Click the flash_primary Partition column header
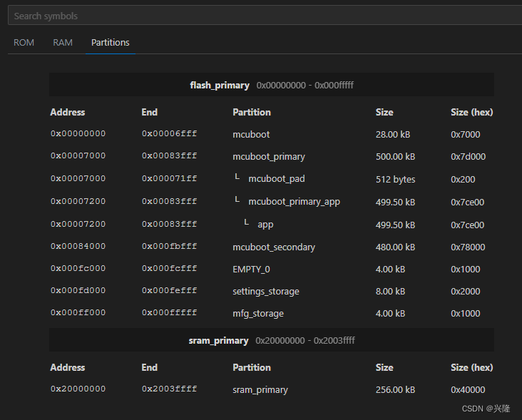Screen dimensions: 522x420 252,112
